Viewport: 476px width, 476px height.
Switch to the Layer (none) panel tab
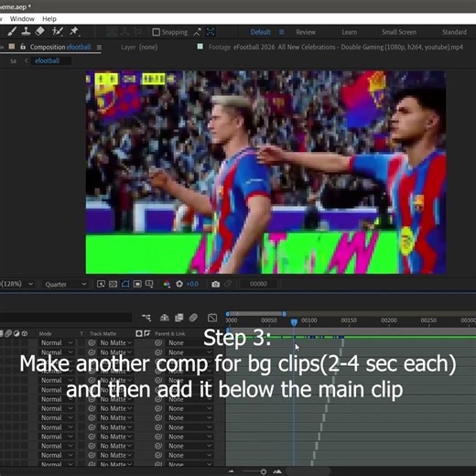pos(139,47)
